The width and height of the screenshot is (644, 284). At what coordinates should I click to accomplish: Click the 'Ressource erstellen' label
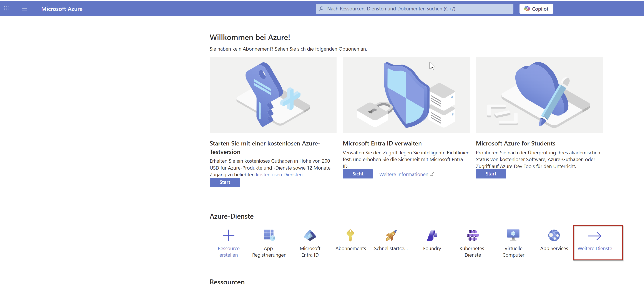point(229,251)
